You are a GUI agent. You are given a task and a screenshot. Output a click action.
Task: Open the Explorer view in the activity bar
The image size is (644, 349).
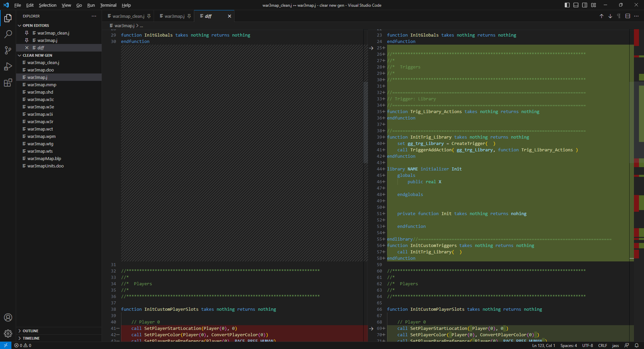[8, 18]
